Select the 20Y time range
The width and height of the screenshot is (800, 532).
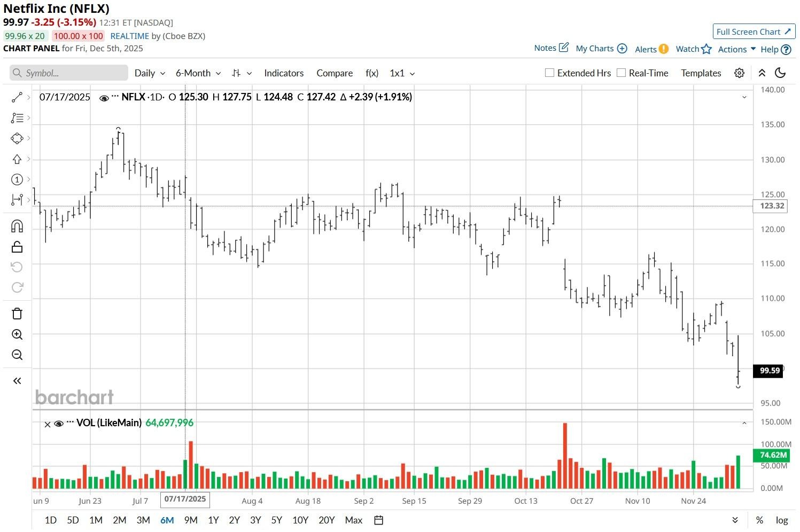(x=327, y=520)
